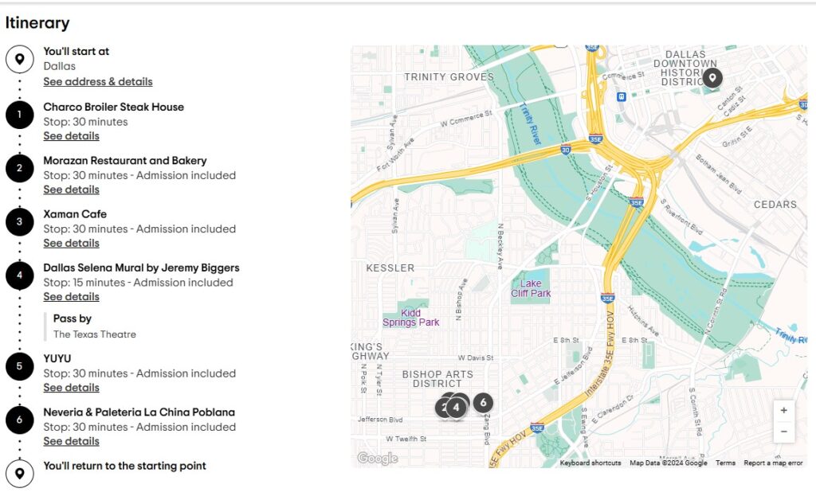Click the Dallas downtown map pin marker
The width and height of the screenshot is (816, 504).
pos(712,77)
